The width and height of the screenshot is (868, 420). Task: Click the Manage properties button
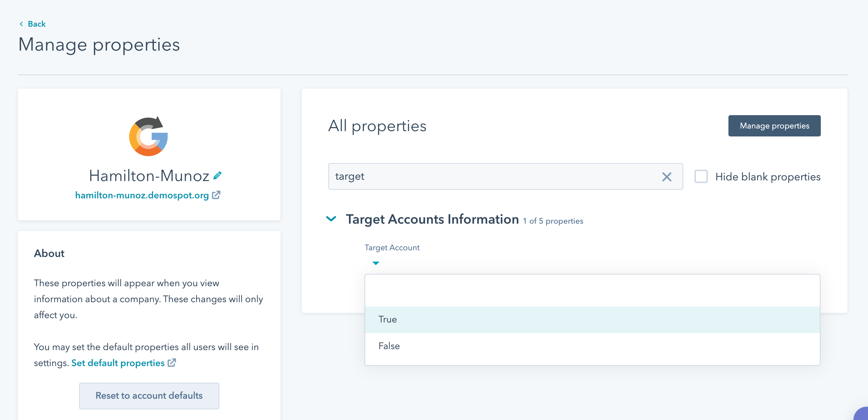(x=774, y=126)
